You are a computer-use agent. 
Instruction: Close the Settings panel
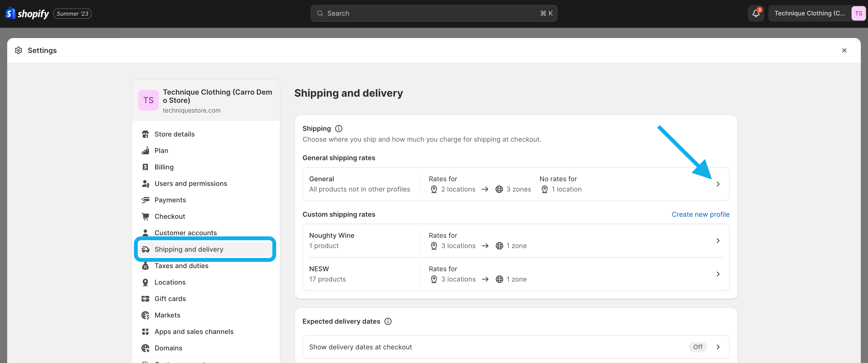[x=844, y=50]
